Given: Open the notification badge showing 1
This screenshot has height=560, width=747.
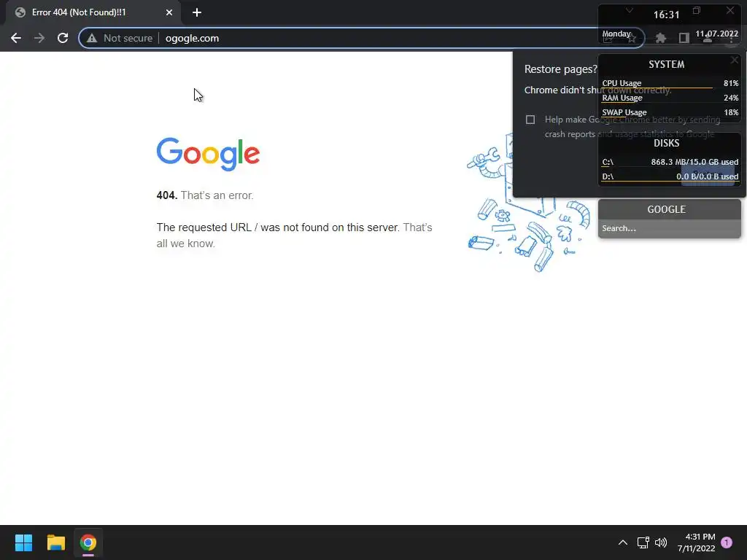Looking at the screenshot, I should 727,542.
